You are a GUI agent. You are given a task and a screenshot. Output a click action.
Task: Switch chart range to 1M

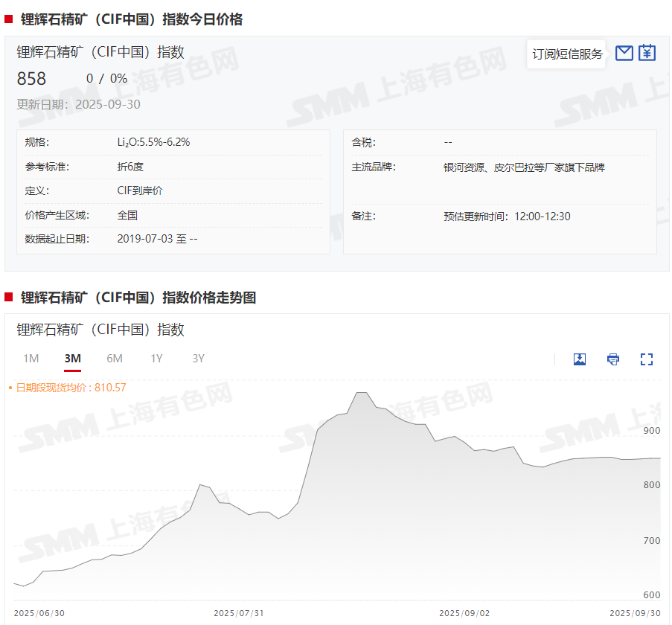tap(31, 359)
